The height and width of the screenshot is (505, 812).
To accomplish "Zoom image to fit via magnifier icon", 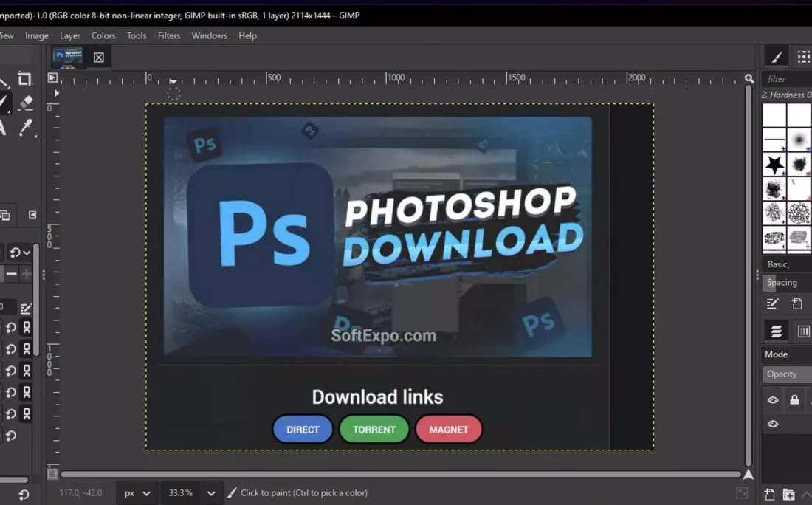I will click(x=749, y=78).
